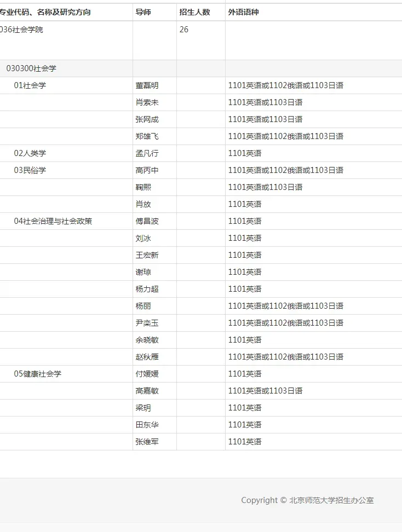The width and height of the screenshot is (402, 532).
Task: Select 1101英语 in 谢琼 row
Action: (x=245, y=272)
